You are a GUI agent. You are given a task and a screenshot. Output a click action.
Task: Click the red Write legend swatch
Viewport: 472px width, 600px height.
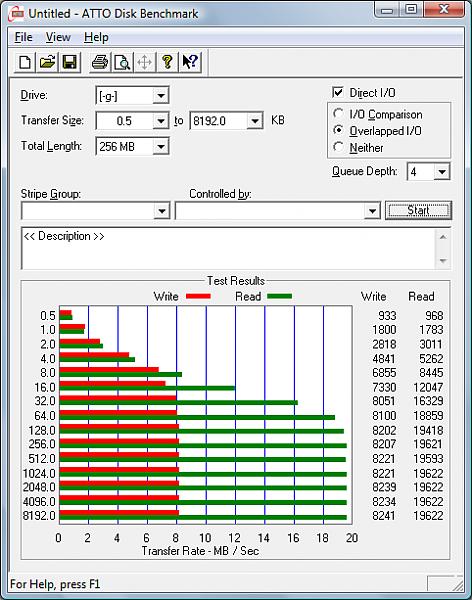pos(198,296)
